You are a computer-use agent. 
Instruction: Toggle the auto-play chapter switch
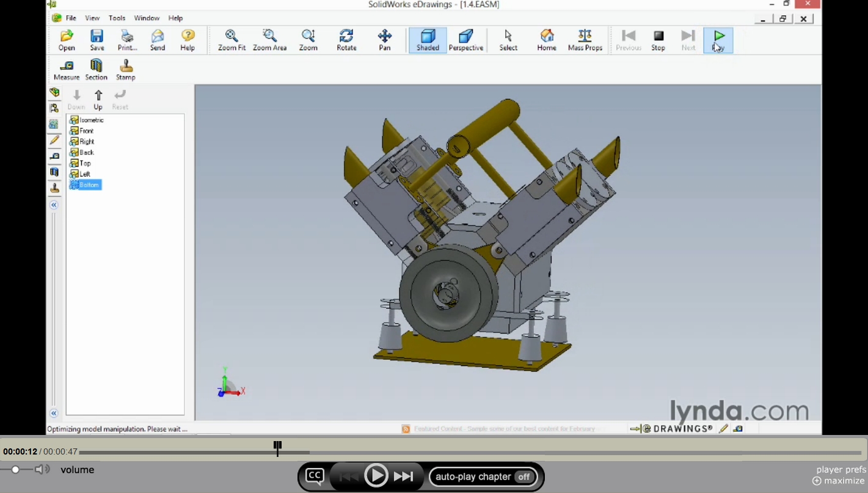coord(523,477)
